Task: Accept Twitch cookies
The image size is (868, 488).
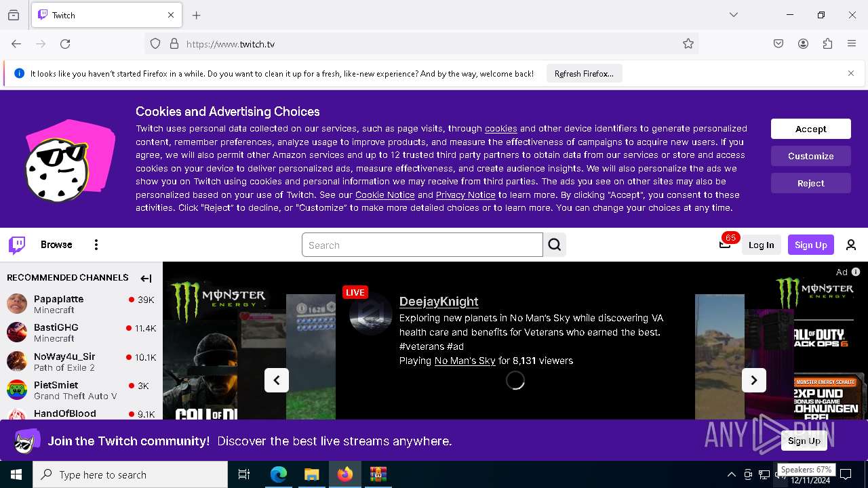Action: (811, 129)
